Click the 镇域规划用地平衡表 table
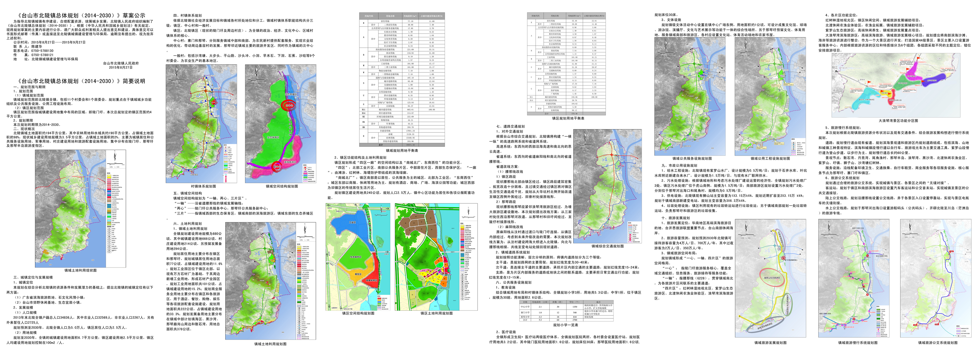Screen dimensions: 980x356 [401, 79]
